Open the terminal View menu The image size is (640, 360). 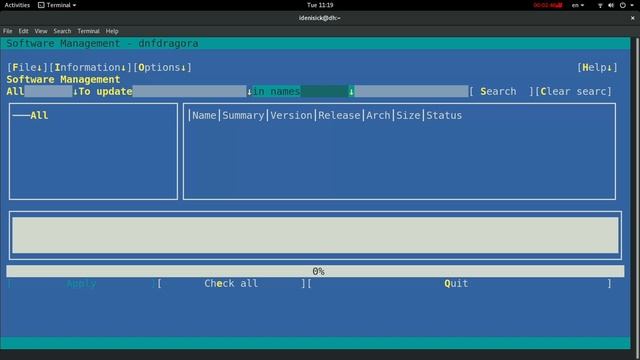click(x=41, y=31)
